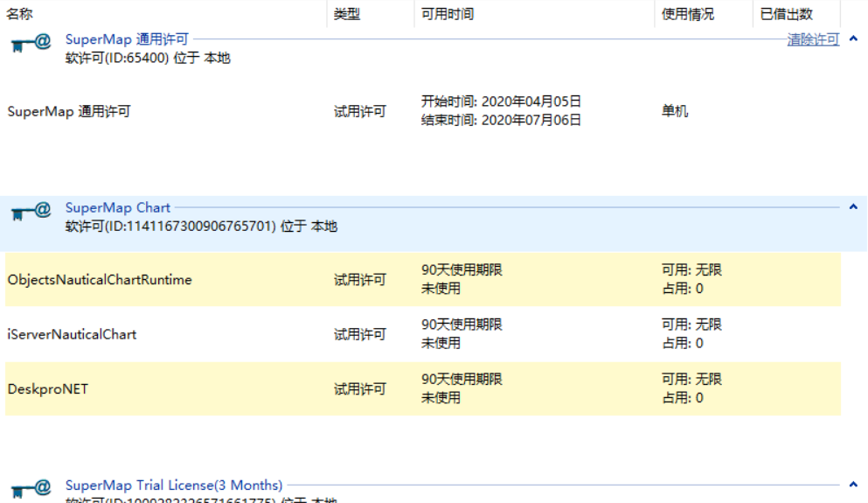Collapse the SuperMap 通用许可 group

pyautogui.click(x=853, y=39)
